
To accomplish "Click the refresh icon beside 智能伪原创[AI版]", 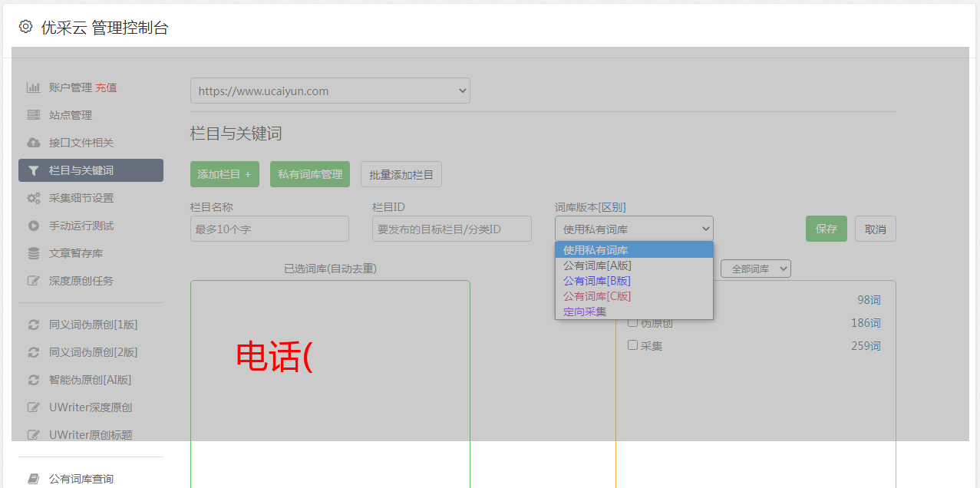I will pyautogui.click(x=33, y=380).
